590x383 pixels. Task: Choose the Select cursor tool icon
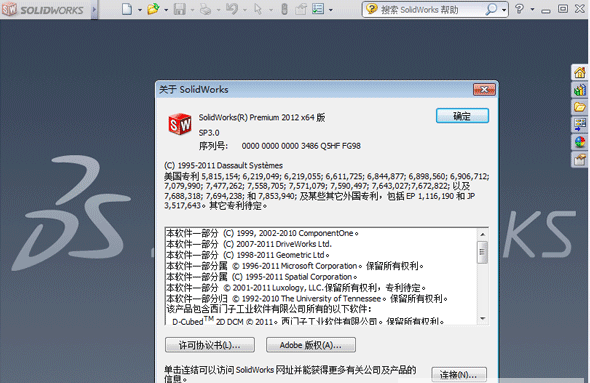click(258, 9)
